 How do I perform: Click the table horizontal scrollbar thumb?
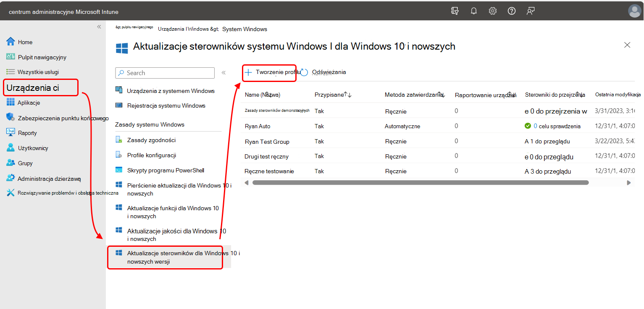[421, 182]
